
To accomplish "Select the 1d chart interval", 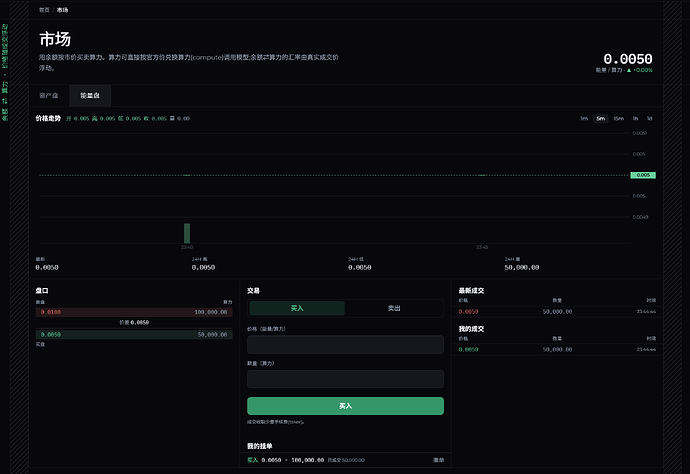I will point(650,118).
